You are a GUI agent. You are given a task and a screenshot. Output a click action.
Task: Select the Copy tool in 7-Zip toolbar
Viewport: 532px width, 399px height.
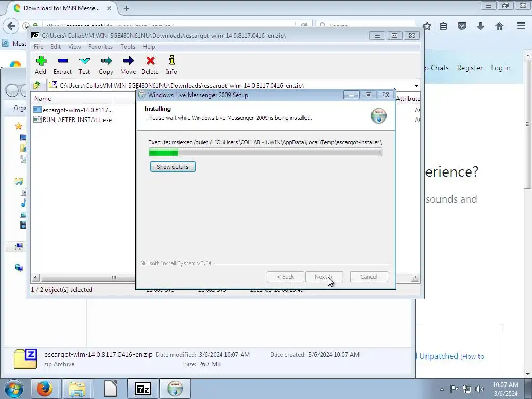pyautogui.click(x=106, y=65)
